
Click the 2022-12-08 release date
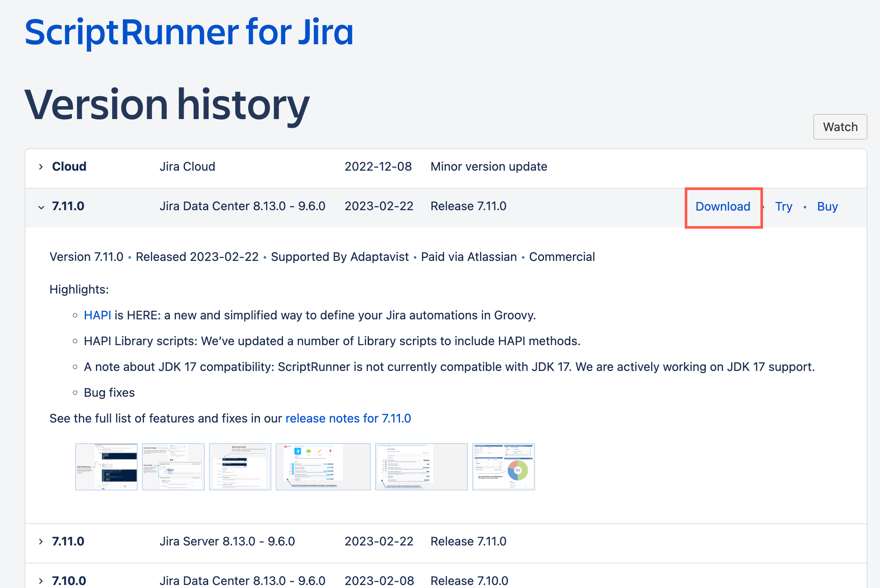click(378, 166)
